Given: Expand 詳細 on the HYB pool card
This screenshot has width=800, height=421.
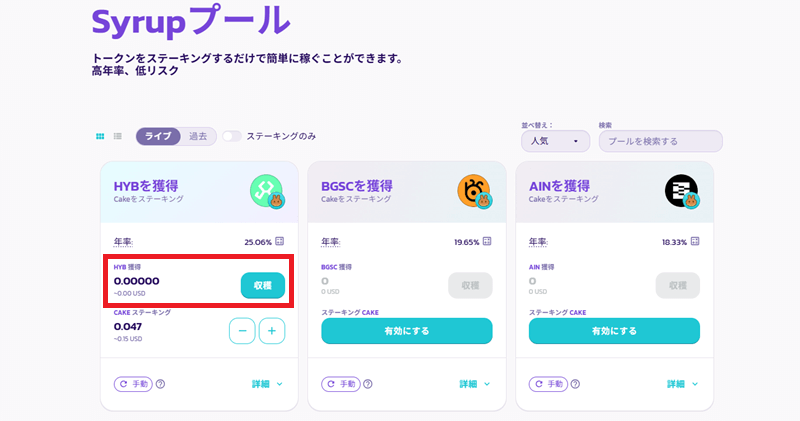Looking at the screenshot, I should [267, 384].
